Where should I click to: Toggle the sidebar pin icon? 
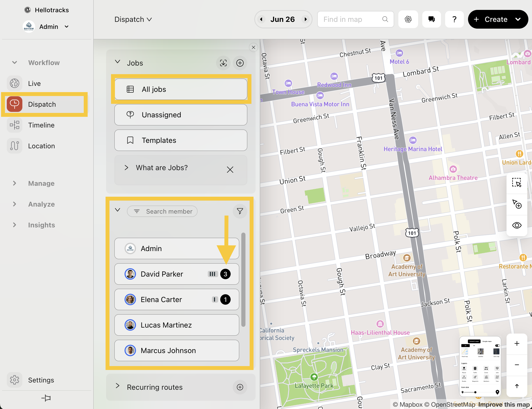(46, 398)
